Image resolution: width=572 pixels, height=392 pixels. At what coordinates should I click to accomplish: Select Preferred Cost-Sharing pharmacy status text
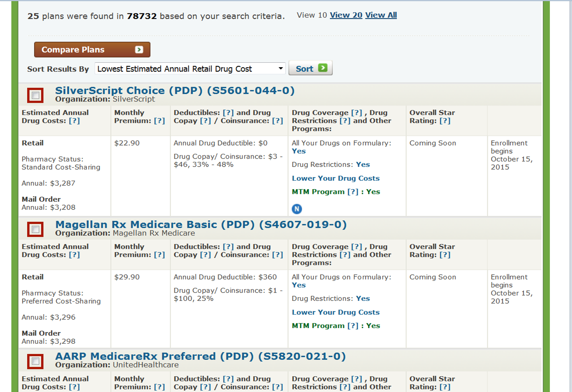61,301
